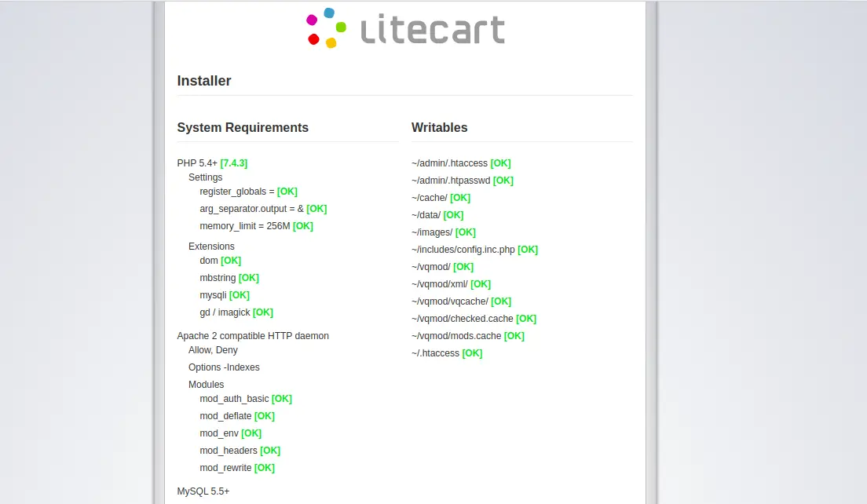Select the register_globals = [OK] row

[249, 192]
